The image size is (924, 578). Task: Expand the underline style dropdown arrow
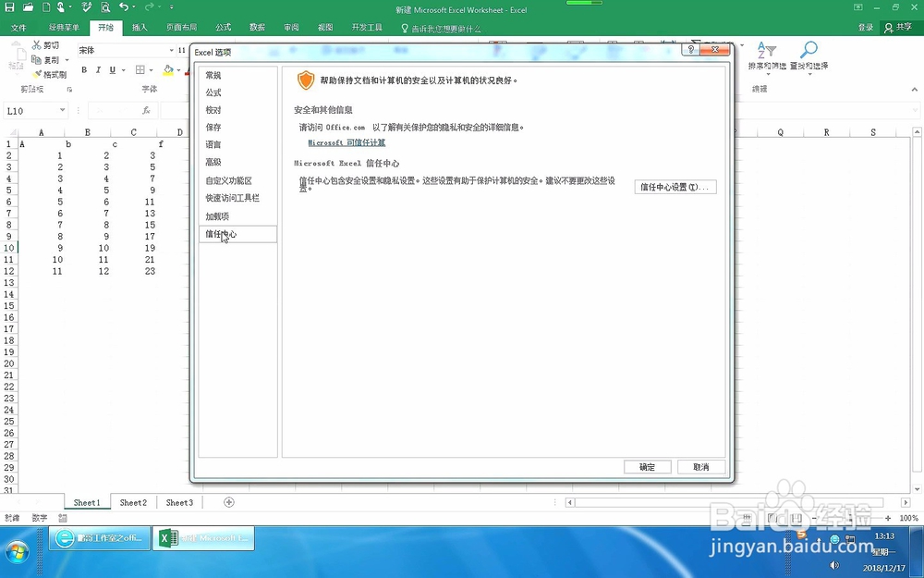[123, 70]
